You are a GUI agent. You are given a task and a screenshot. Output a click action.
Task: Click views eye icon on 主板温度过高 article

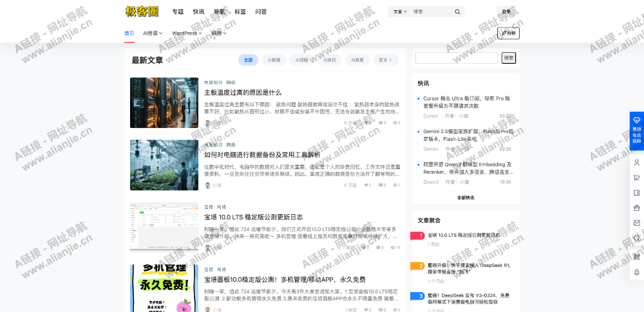(x=395, y=123)
